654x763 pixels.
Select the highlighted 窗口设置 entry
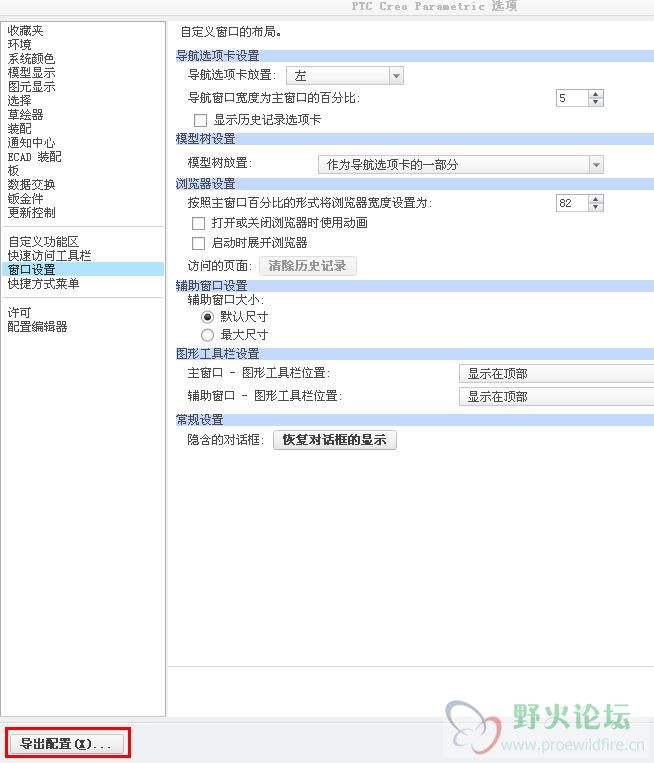pos(83,269)
